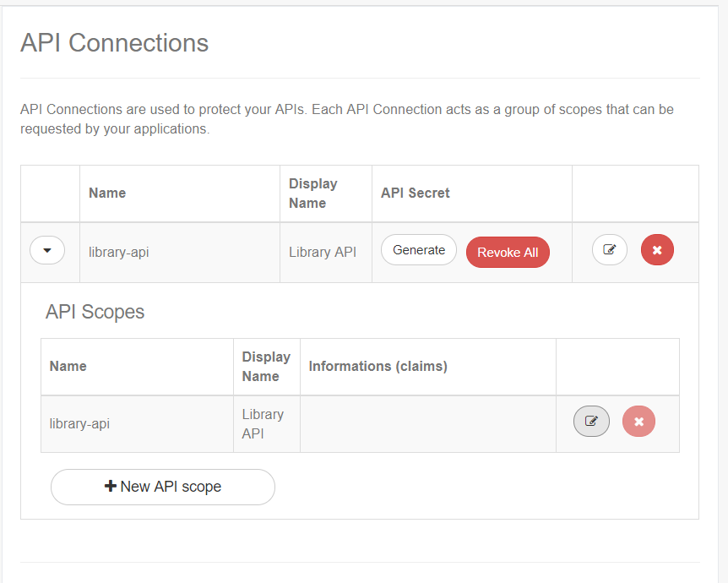Click the connections table Name header
The image size is (728, 583).
tap(107, 193)
